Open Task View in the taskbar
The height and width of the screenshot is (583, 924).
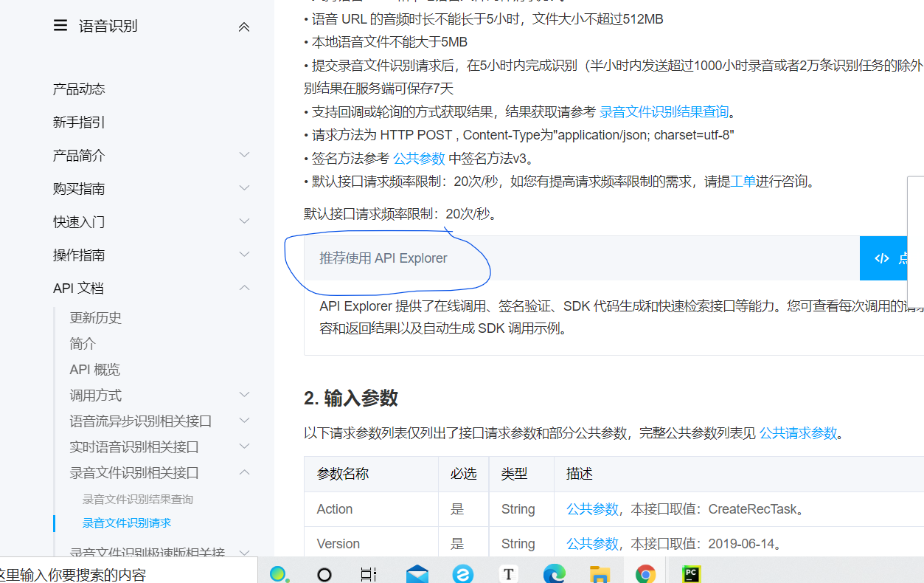coord(369,573)
